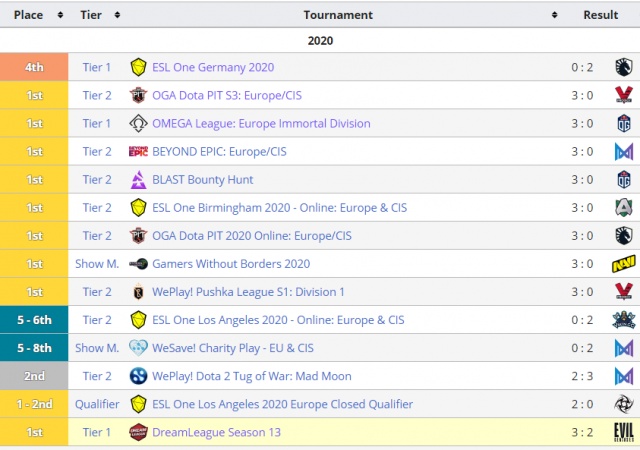Click the Natus Vincere logo in Gamers Without Borders row

pyautogui.click(x=623, y=264)
